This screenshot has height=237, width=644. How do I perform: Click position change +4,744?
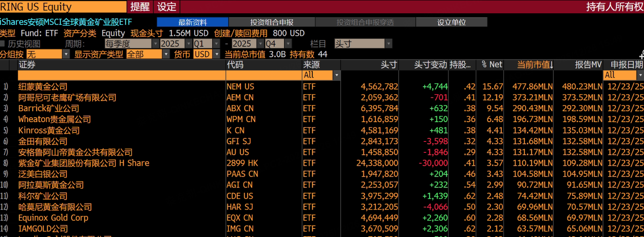coord(435,87)
